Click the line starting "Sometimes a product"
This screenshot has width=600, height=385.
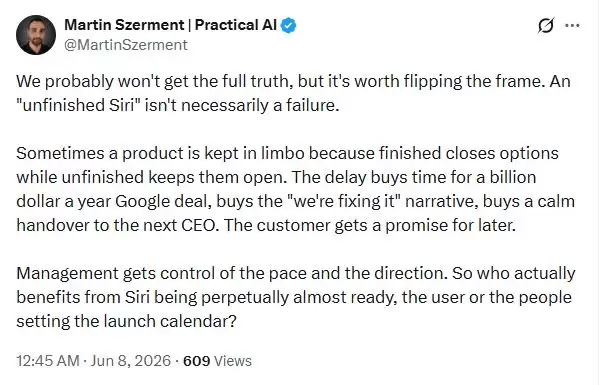(287, 153)
